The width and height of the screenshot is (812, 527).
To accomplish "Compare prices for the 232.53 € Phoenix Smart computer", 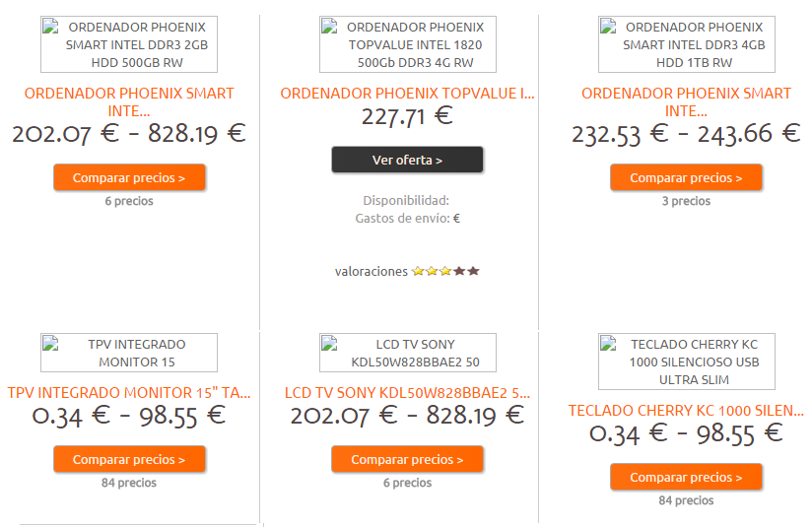I will tap(686, 177).
